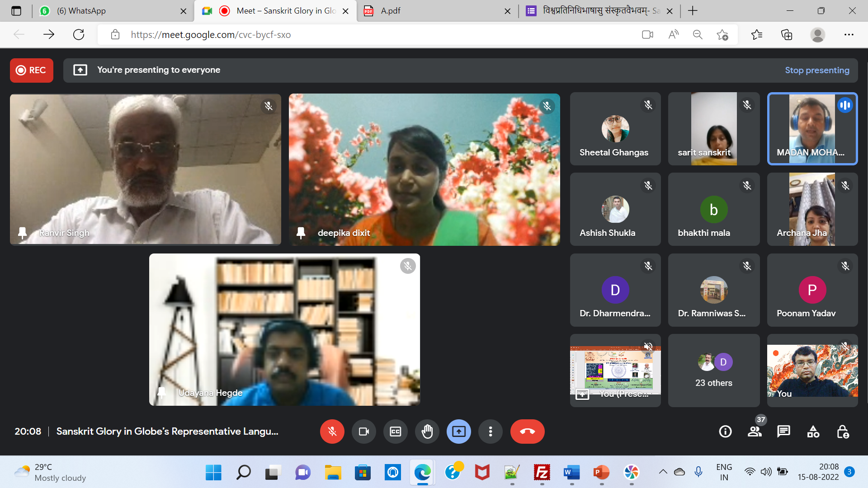
Task: Turn on closed captions
Action: pos(395,432)
